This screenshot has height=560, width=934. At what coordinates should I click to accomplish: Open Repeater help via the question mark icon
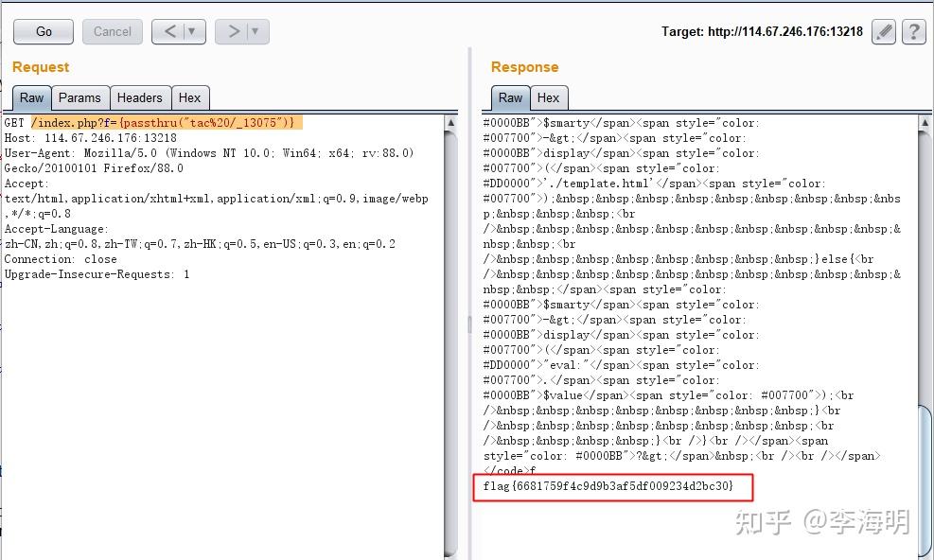coord(912,31)
